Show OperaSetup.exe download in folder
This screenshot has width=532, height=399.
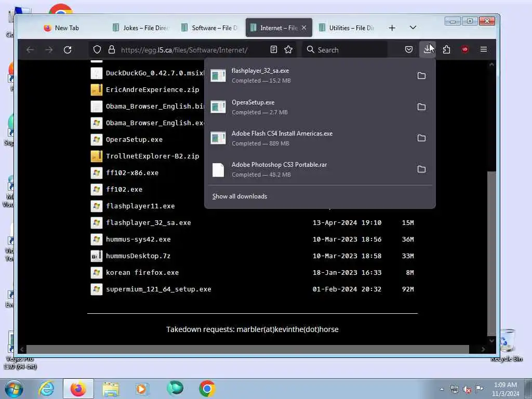point(421,107)
